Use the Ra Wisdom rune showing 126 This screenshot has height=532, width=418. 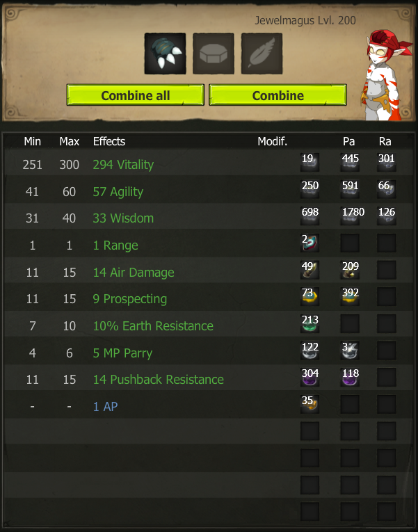point(387,216)
